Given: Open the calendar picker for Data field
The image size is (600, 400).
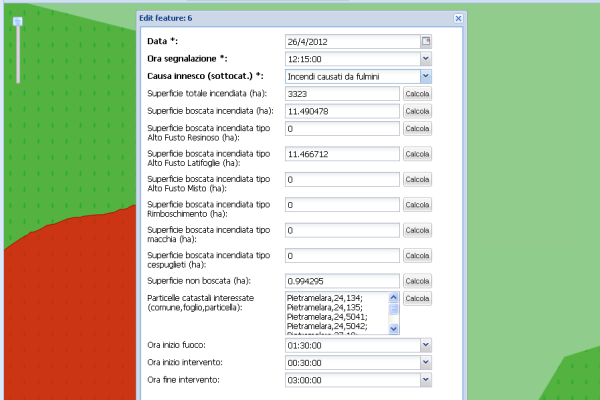Looking at the screenshot, I should coord(426,41).
